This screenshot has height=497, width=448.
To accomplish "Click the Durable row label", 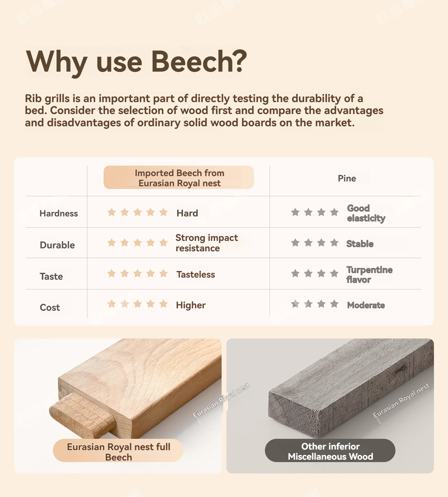I will 57,245.
